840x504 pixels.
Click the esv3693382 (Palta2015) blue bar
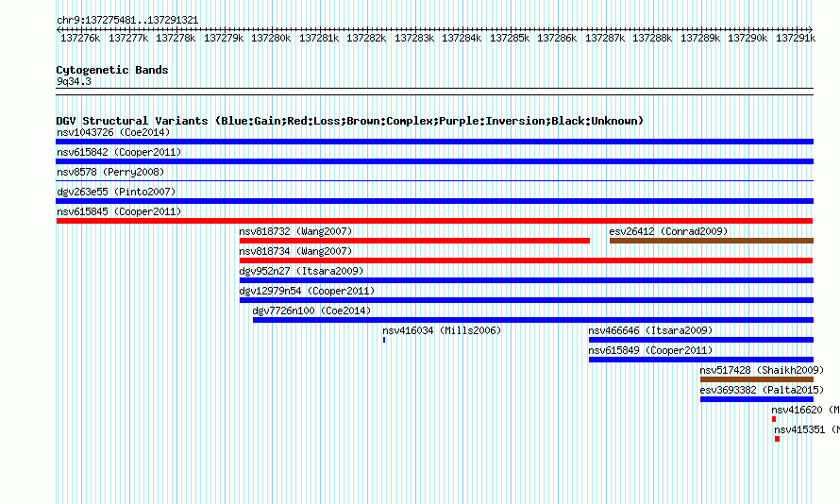pyautogui.click(x=757, y=399)
